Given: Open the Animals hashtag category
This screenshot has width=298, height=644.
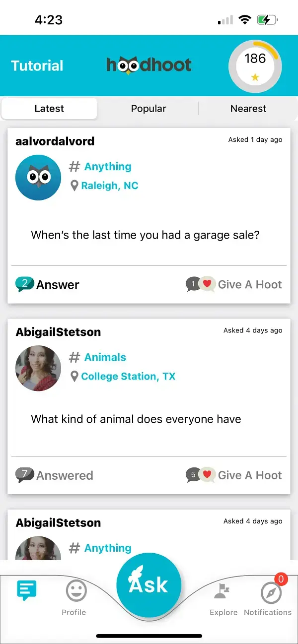Looking at the screenshot, I should (x=105, y=357).
